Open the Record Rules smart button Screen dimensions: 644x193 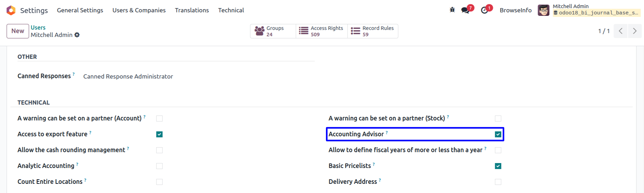[x=373, y=31]
